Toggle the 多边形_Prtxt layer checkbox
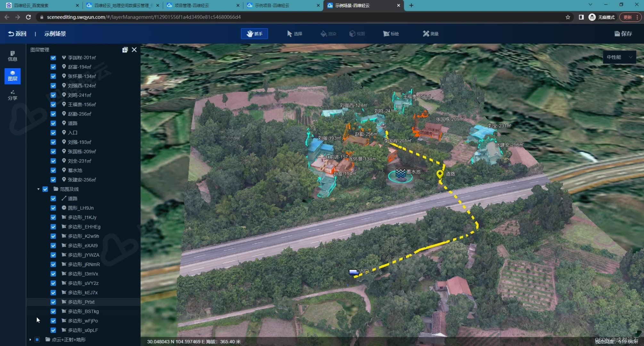The image size is (644, 346). point(53,302)
